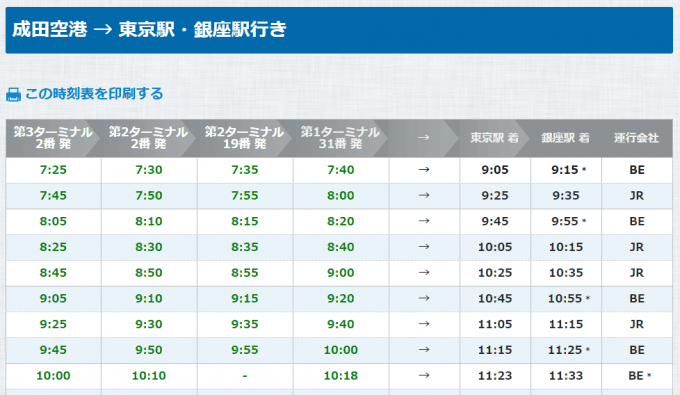Click the 成田空港 → 東京駅・銀座駅行き header banner
This screenshot has width=680, height=395.
coord(339,30)
